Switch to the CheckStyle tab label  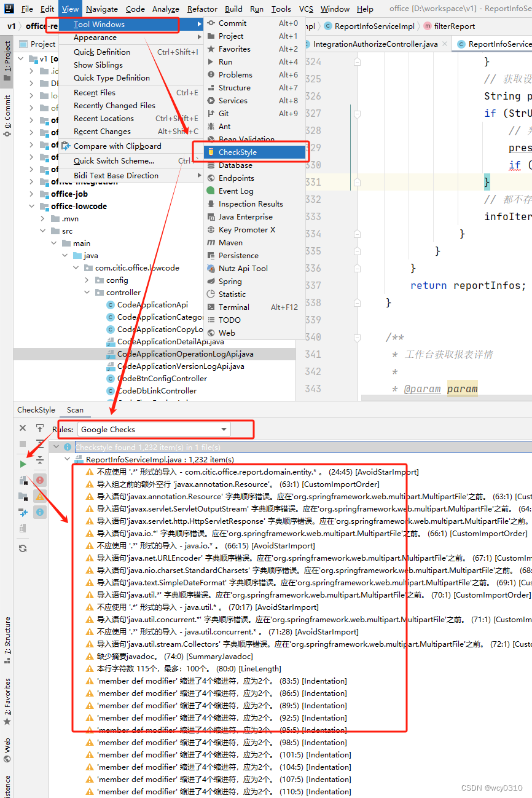pos(36,410)
